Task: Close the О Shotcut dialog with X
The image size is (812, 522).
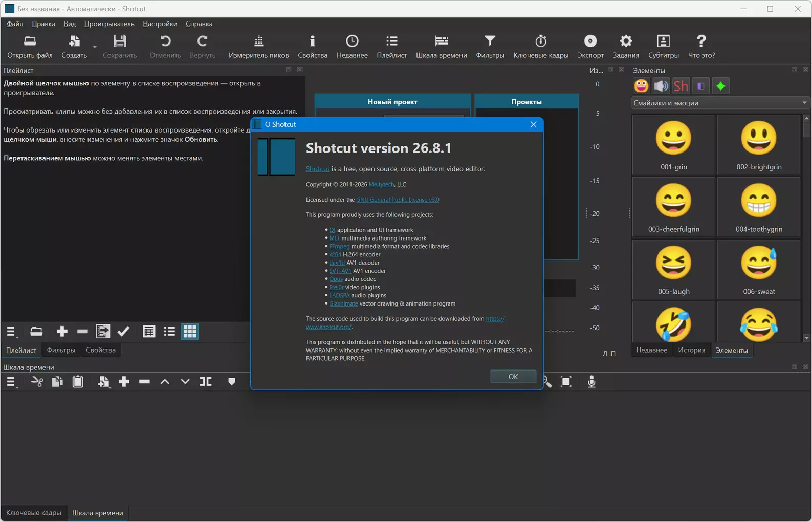Action: (533, 124)
